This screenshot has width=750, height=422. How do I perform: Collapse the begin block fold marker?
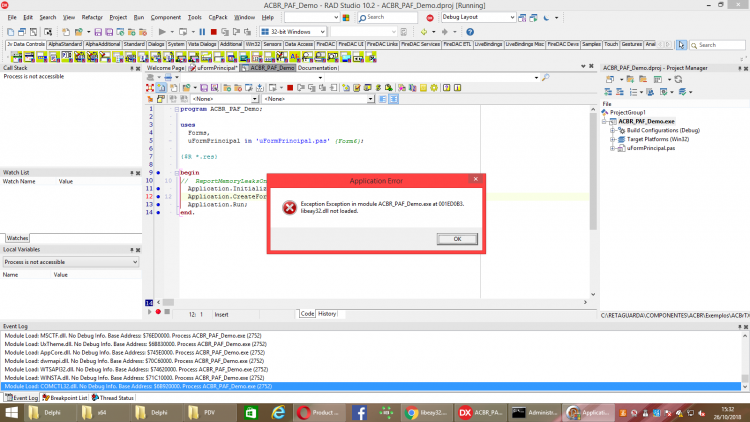coord(176,173)
